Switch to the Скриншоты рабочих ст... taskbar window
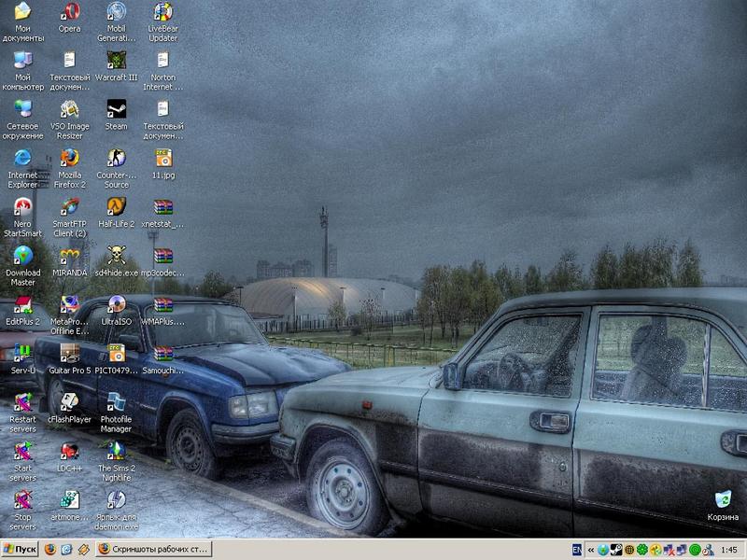747x560 pixels. coord(153,550)
